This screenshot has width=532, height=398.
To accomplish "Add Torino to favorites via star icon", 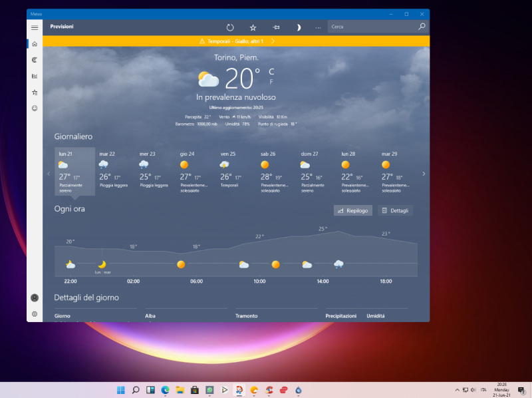I will (253, 27).
